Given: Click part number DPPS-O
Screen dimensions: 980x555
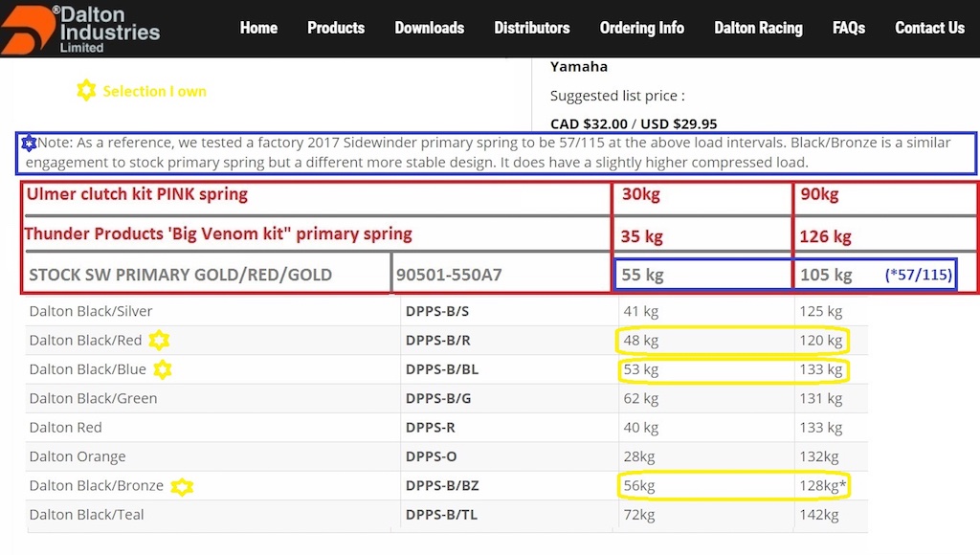Looking at the screenshot, I should click(431, 456).
